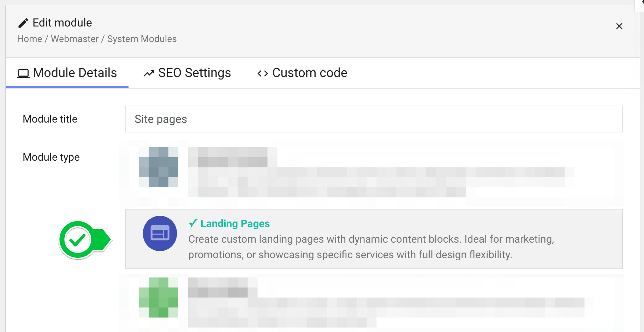
Task: Click the blue Landing Pages circle icon
Action: 160,233
